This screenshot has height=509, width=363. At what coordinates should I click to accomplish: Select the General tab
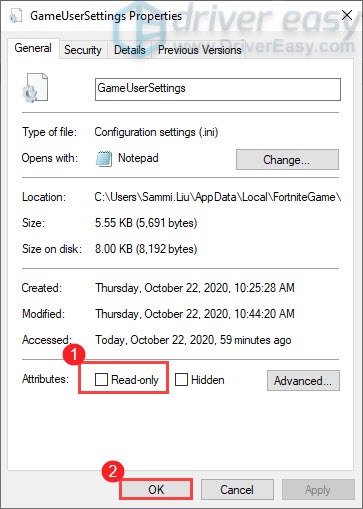click(33, 48)
